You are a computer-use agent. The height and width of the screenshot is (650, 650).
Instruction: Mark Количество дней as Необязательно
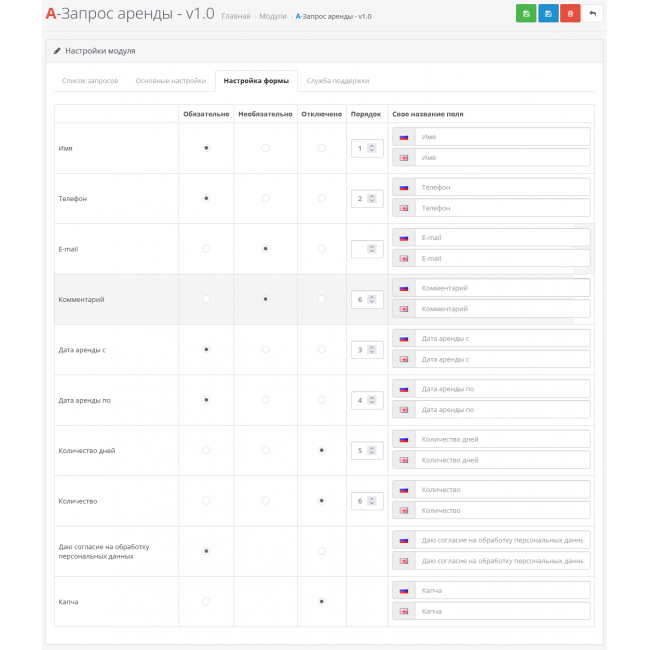[265, 450]
